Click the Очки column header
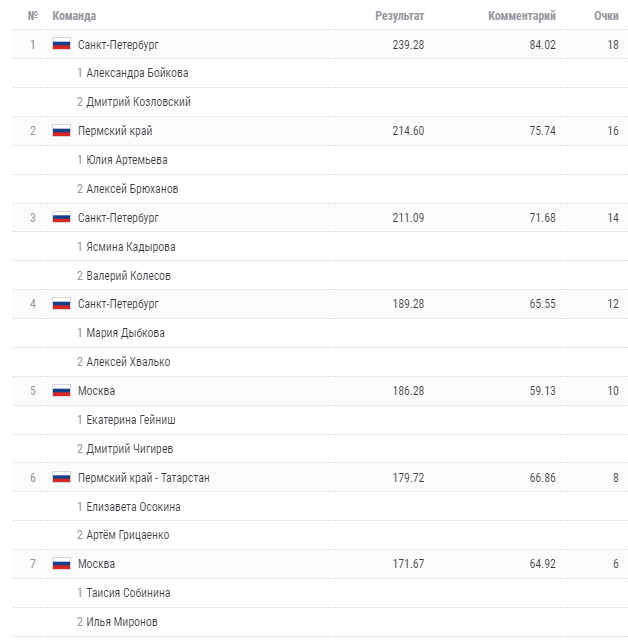Image resolution: width=628 pixels, height=642 pixels. pyautogui.click(x=606, y=16)
